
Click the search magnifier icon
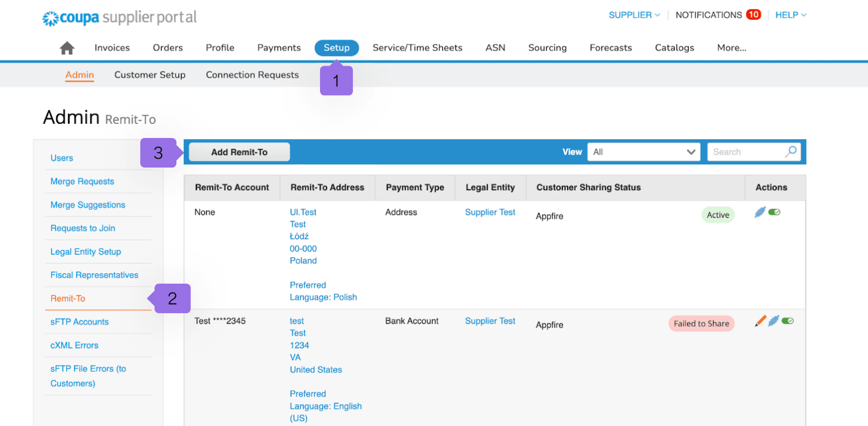[x=791, y=152]
